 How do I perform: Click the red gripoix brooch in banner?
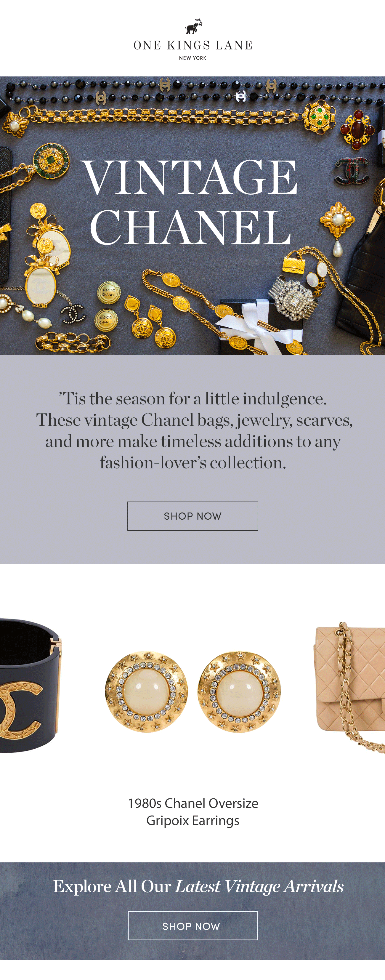coord(357,130)
